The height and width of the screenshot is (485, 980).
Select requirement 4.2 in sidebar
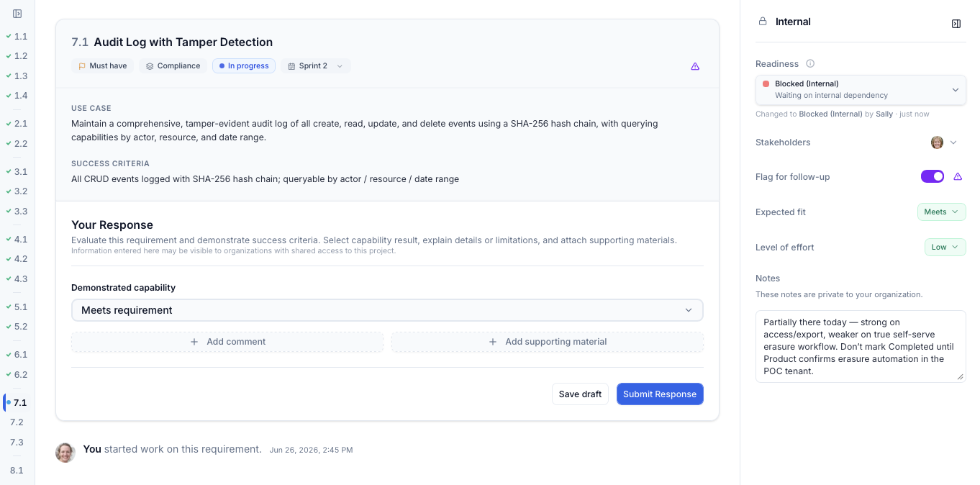pyautogui.click(x=17, y=259)
